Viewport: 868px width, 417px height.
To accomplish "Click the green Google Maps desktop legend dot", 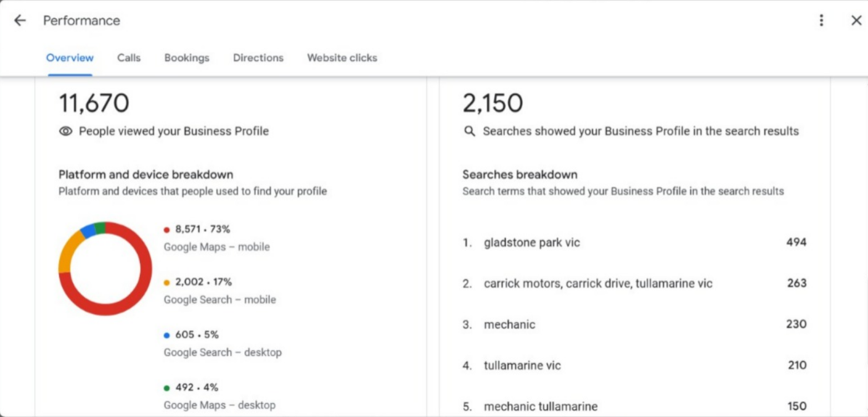I will (168, 387).
